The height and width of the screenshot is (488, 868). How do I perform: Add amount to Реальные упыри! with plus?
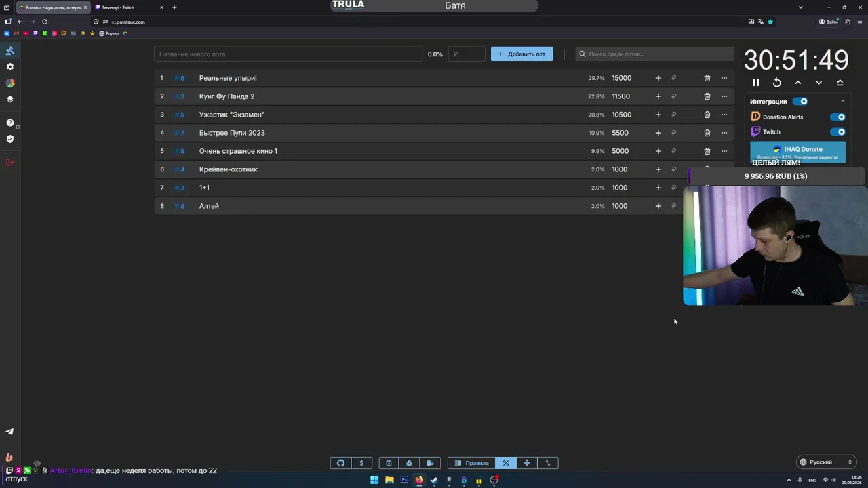658,78
